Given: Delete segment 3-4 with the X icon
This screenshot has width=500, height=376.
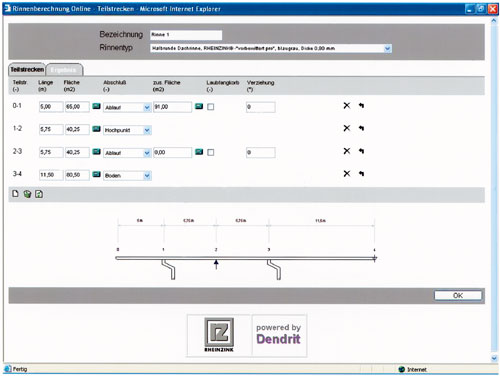Looking at the screenshot, I should pyautogui.click(x=347, y=174).
